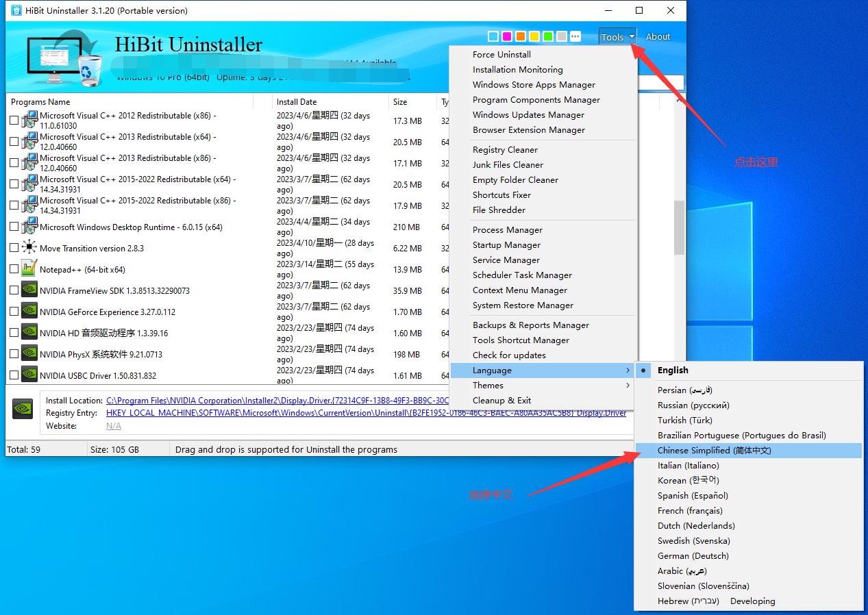
Task: Expand the Themes submenu
Action: 488,386
